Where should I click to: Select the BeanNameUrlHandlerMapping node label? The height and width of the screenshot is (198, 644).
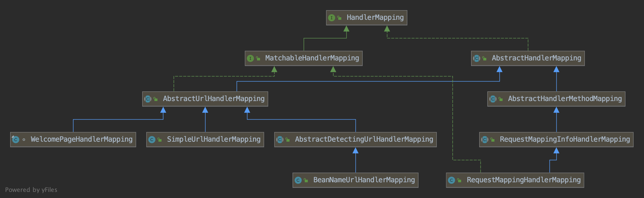(364, 180)
